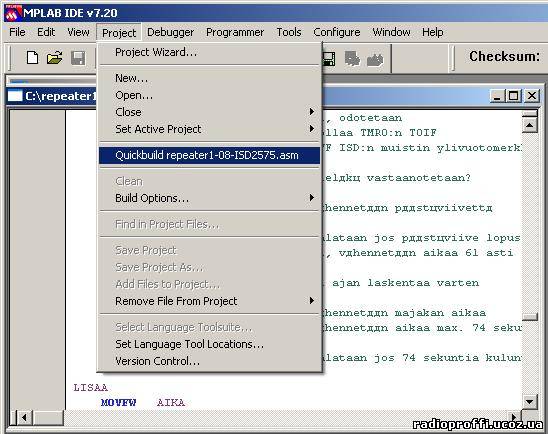
Task: Choose Project Wizard... from the menu
Action: click(x=209, y=52)
